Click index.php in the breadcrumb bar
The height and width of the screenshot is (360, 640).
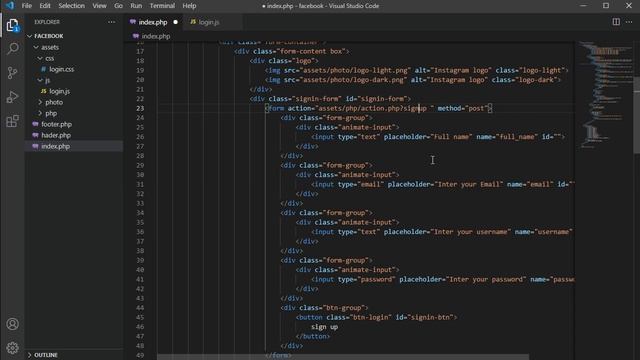[x=156, y=36]
